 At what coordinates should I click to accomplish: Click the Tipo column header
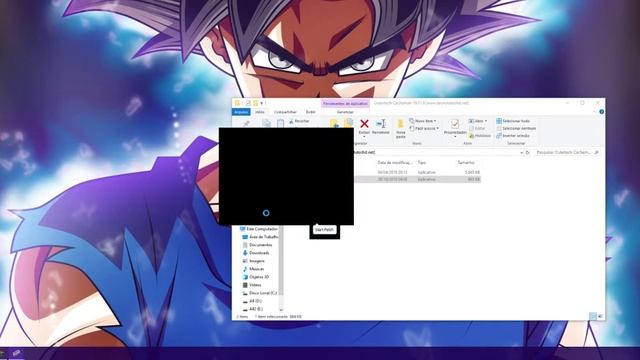pyautogui.click(x=422, y=162)
